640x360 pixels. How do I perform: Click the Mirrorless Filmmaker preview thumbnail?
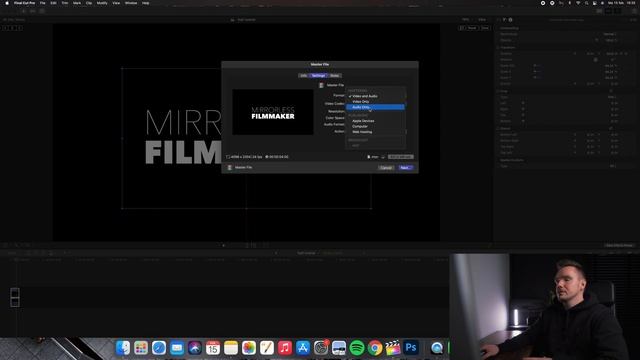(x=273, y=112)
